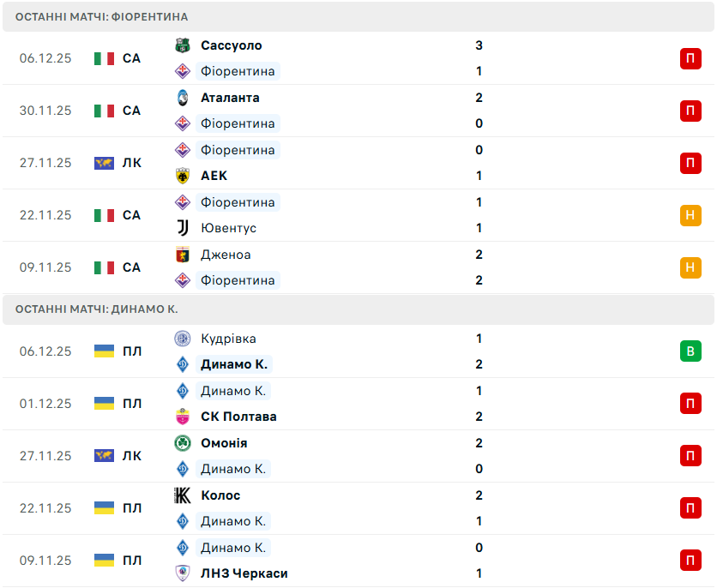Click the Italian flag in the 30.11.25 row
Viewport: 717px width, 588px height.
(104, 111)
